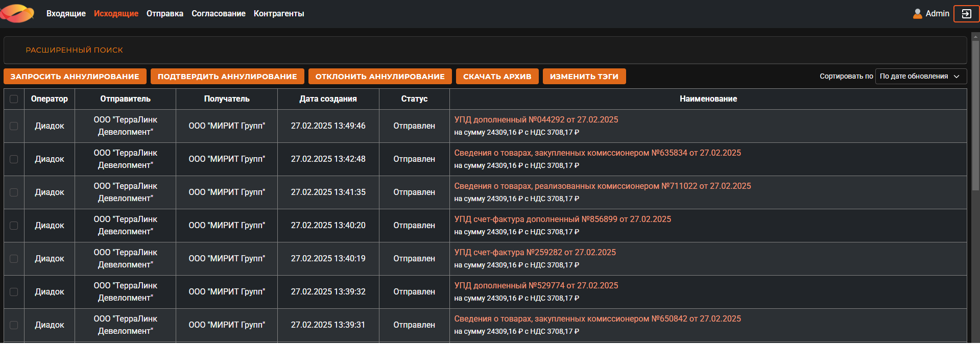Click date cell 27.02.2025 13:49:46
This screenshot has height=344, width=980.
pyautogui.click(x=328, y=126)
